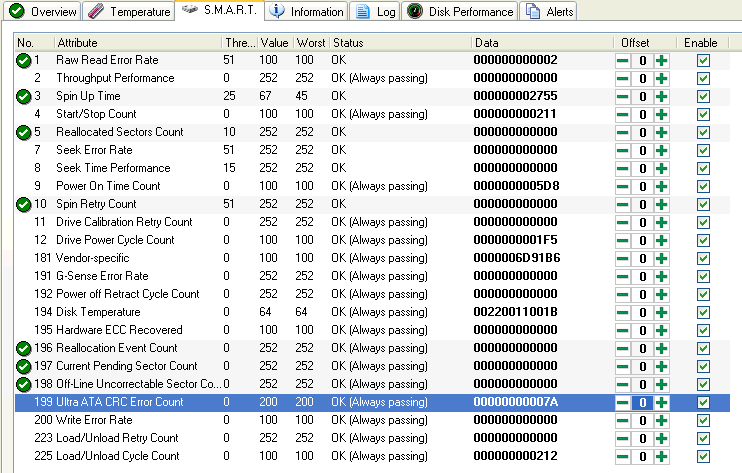Decrease offset for Drive Calibration Retry Count
This screenshot has width=742, height=473.
[x=623, y=222]
